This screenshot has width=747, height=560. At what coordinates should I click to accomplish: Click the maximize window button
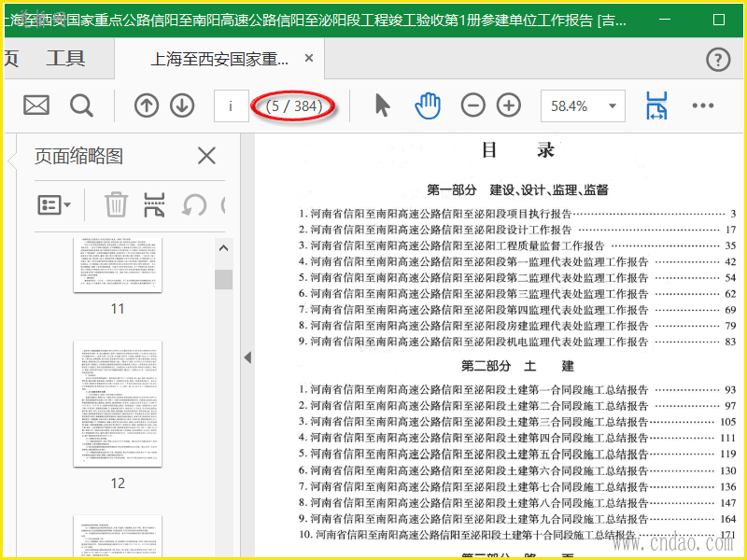718,20
